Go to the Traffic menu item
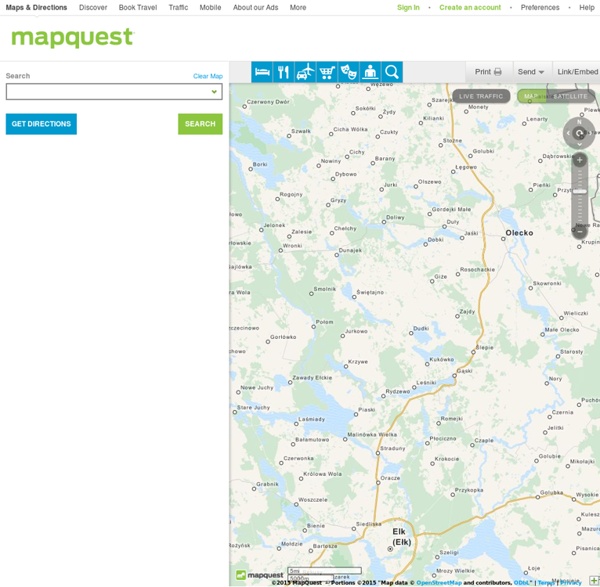The height and width of the screenshot is (587, 600). click(178, 7)
